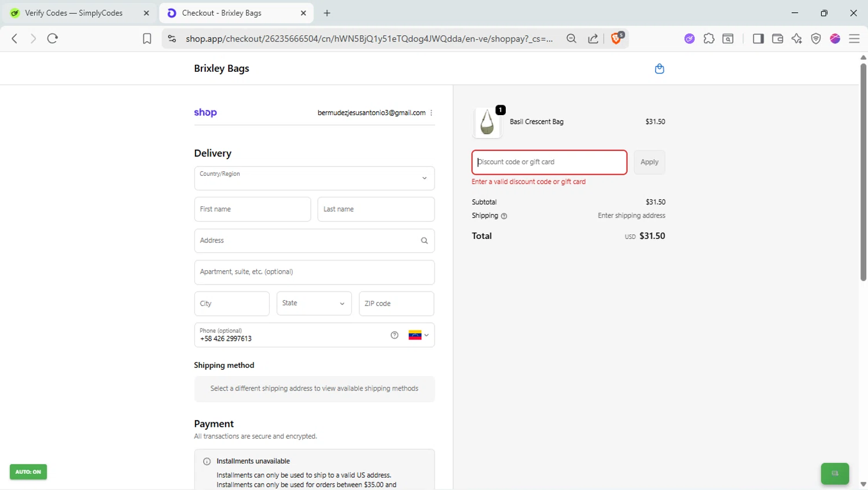Screen dimensions: 868x490
Task: Click the phone help question icon
Action: tap(395, 335)
